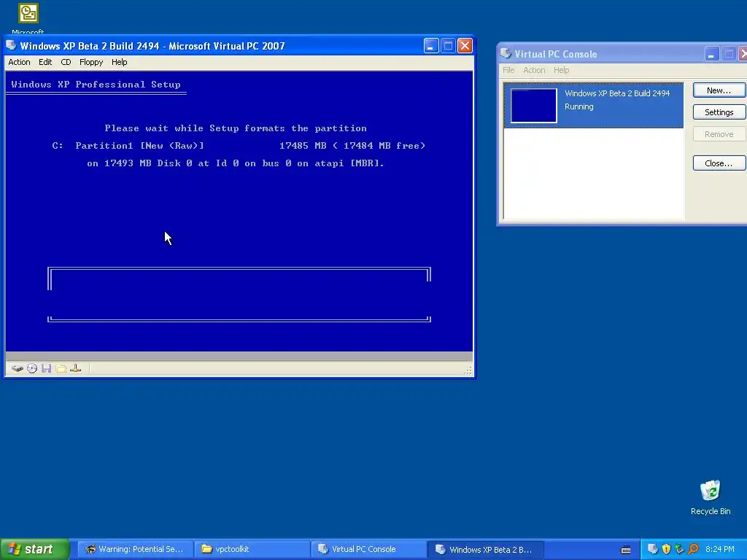Click the setup format progress bar
The image size is (747, 560).
(x=239, y=295)
